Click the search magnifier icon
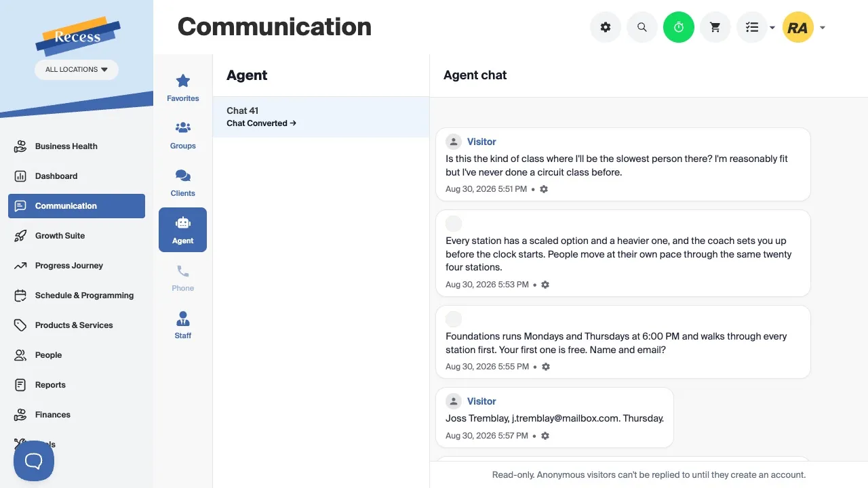The image size is (868, 488). tap(642, 28)
